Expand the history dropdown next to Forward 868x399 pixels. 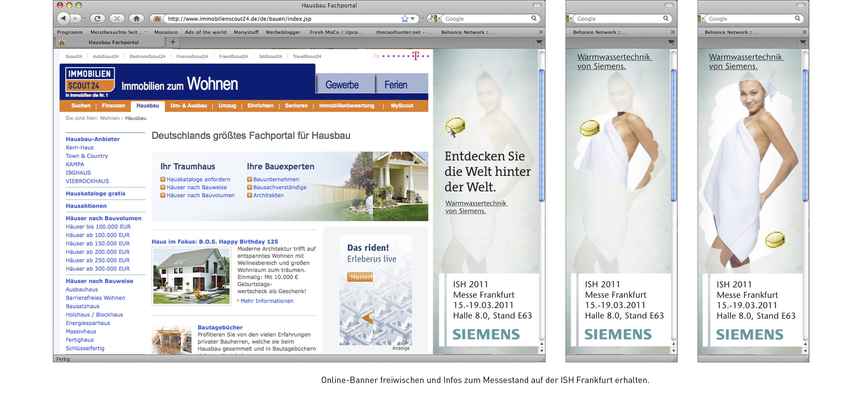coord(84,19)
